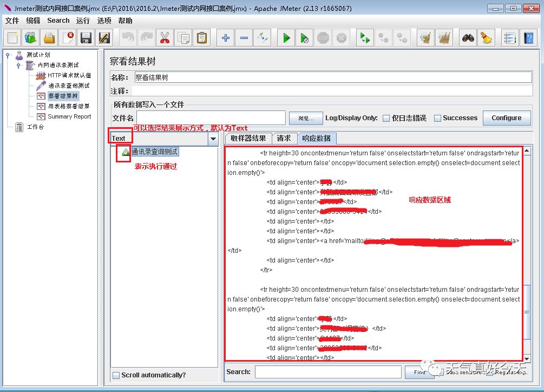The height and width of the screenshot is (392, 544).
Task: Click the 浏览... browse button
Action: tap(306, 118)
